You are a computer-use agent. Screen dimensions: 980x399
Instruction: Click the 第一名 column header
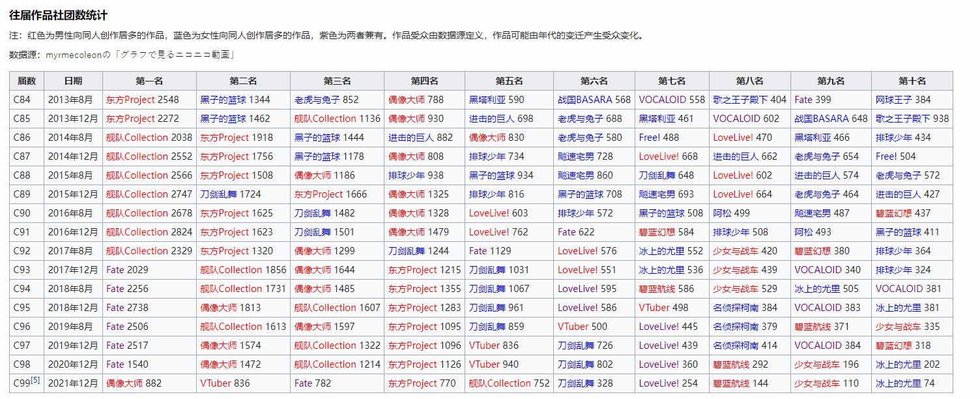150,81
